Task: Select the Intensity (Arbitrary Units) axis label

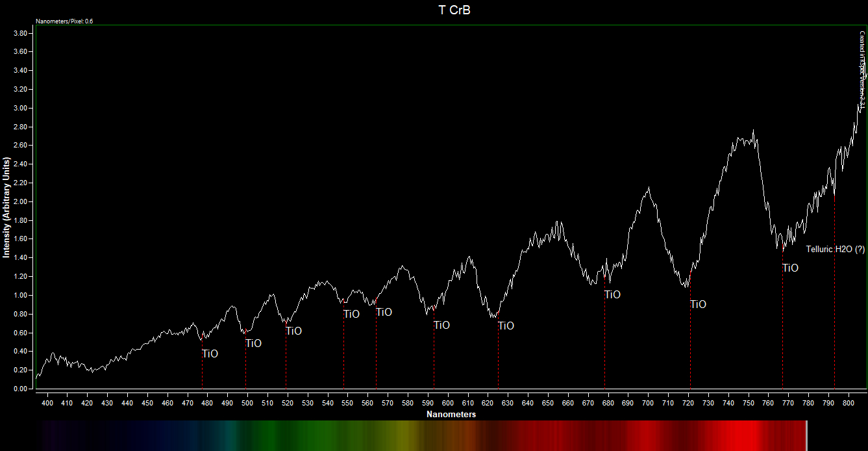Action: point(6,207)
